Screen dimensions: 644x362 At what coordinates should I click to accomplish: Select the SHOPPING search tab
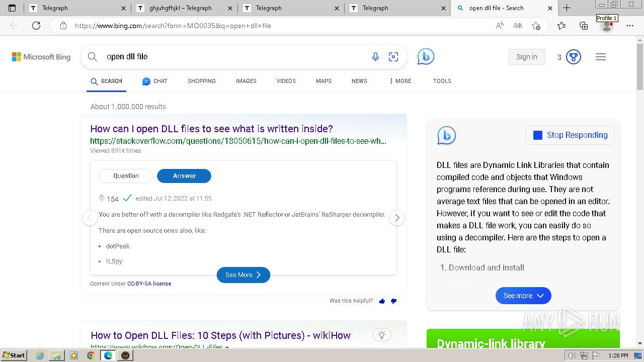pyautogui.click(x=202, y=81)
